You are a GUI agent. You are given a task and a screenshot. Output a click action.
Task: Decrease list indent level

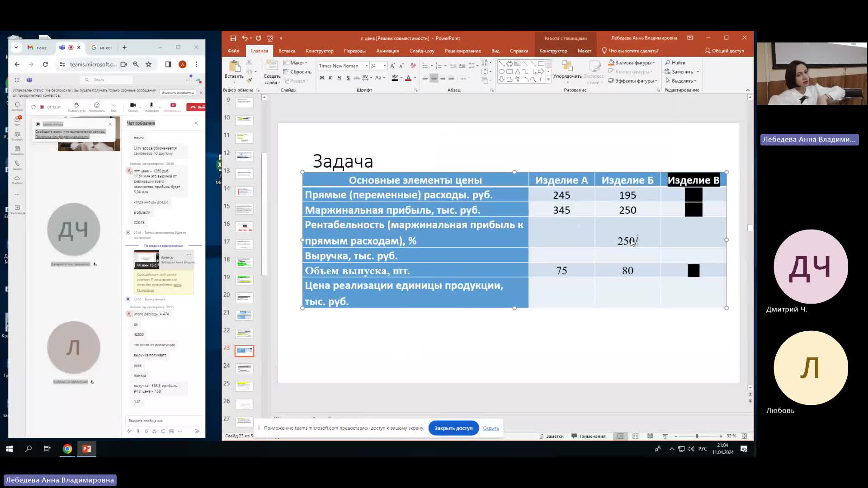[x=453, y=66]
